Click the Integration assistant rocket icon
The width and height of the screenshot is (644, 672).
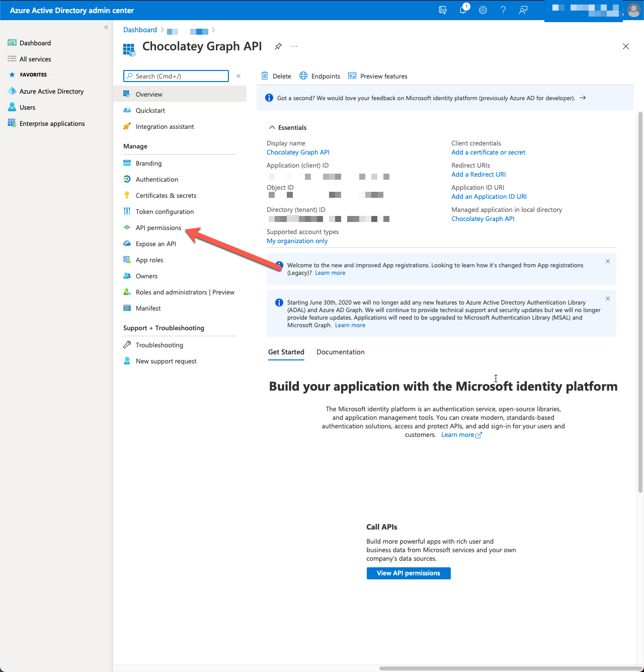[127, 126]
